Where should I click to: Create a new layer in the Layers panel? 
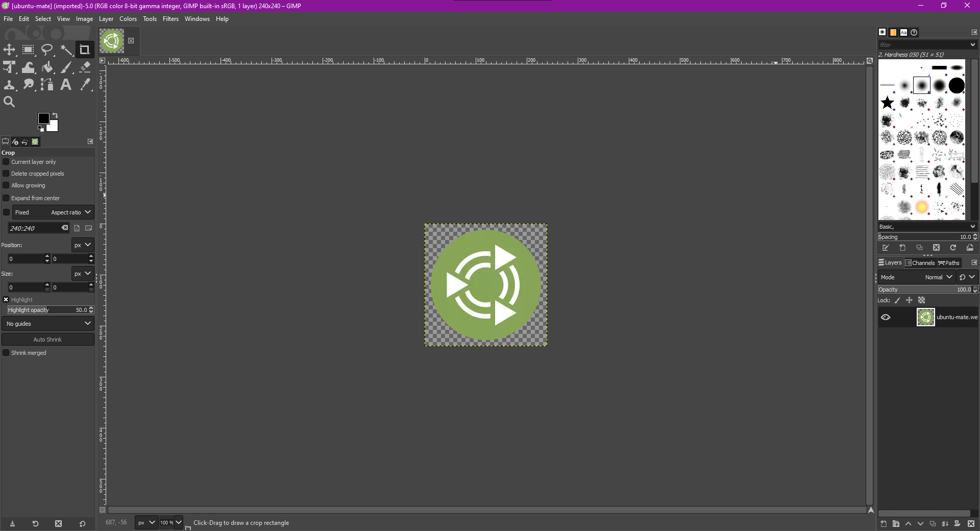[x=883, y=524]
